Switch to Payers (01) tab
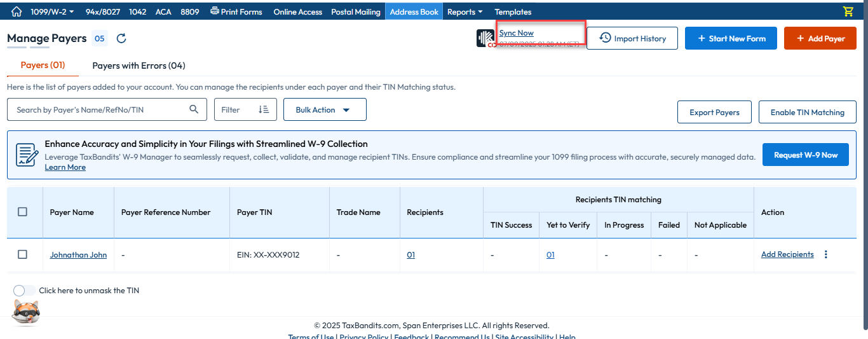Image resolution: width=868 pixels, height=339 pixels. click(x=43, y=65)
